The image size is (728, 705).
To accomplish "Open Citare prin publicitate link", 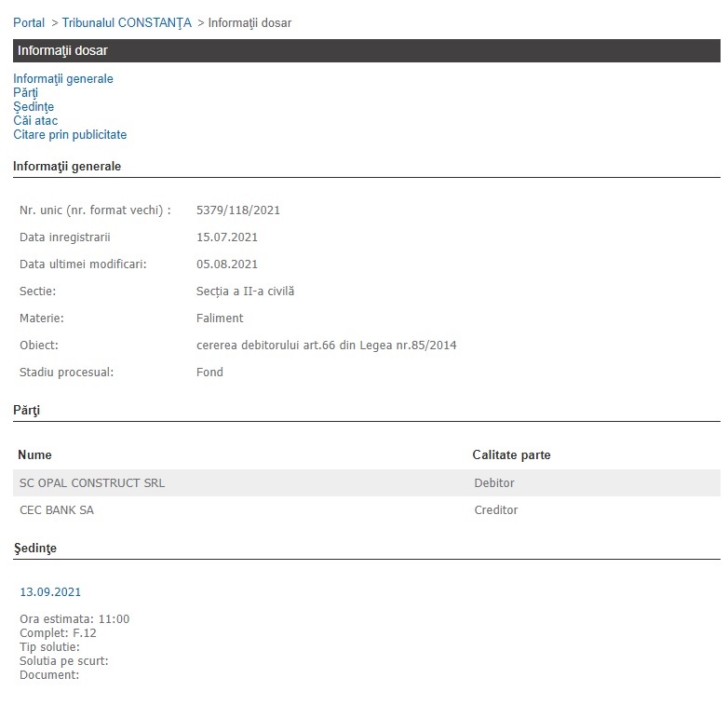I will pyautogui.click(x=70, y=135).
